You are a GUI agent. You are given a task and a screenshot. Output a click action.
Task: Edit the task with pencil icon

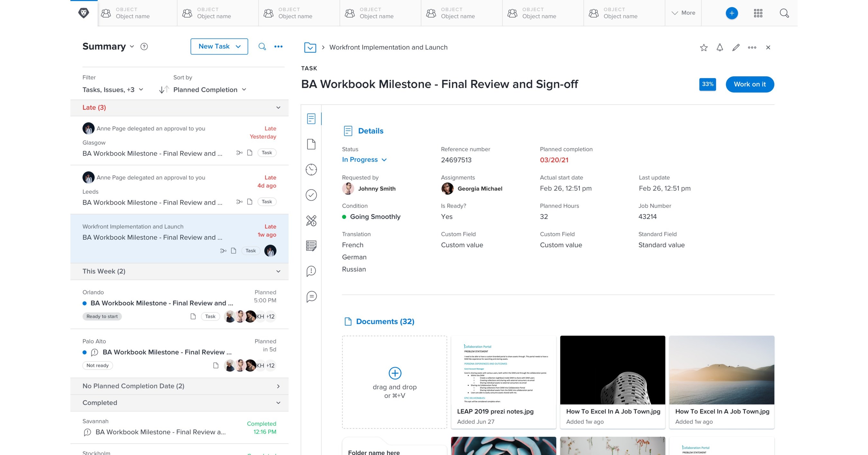pos(736,48)
